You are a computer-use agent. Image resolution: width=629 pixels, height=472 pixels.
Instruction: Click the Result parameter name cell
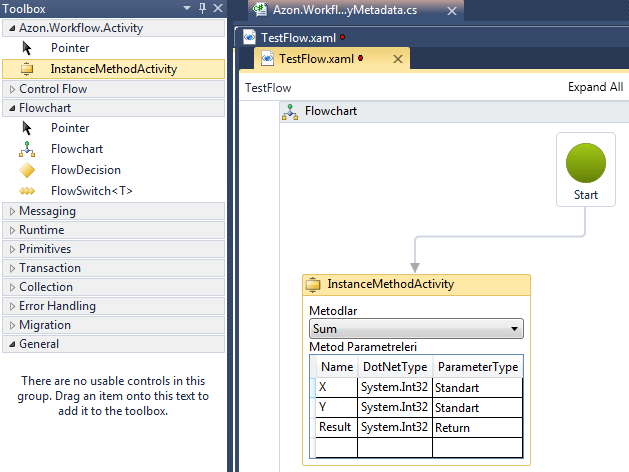coord(335,427)
